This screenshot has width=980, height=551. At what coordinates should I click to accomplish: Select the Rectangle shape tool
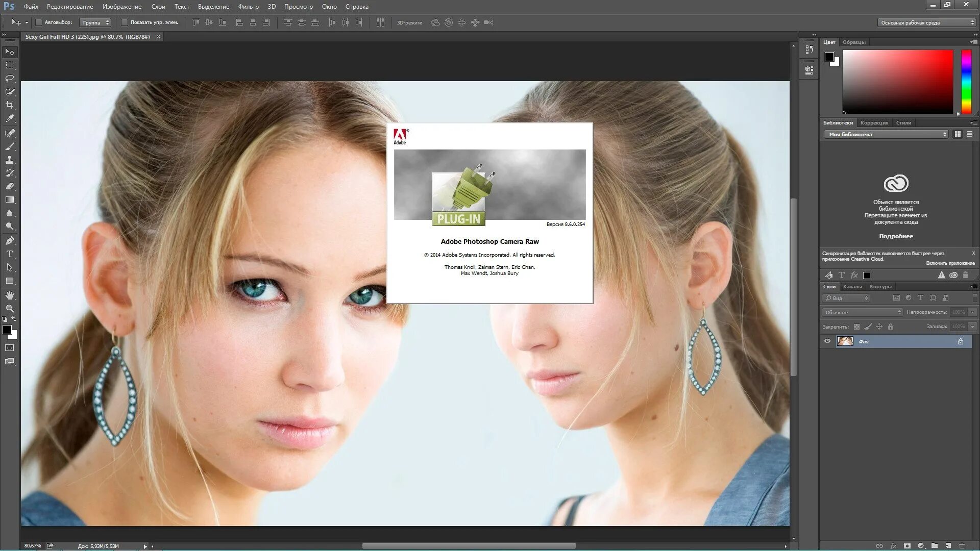(x=10, y=281)
